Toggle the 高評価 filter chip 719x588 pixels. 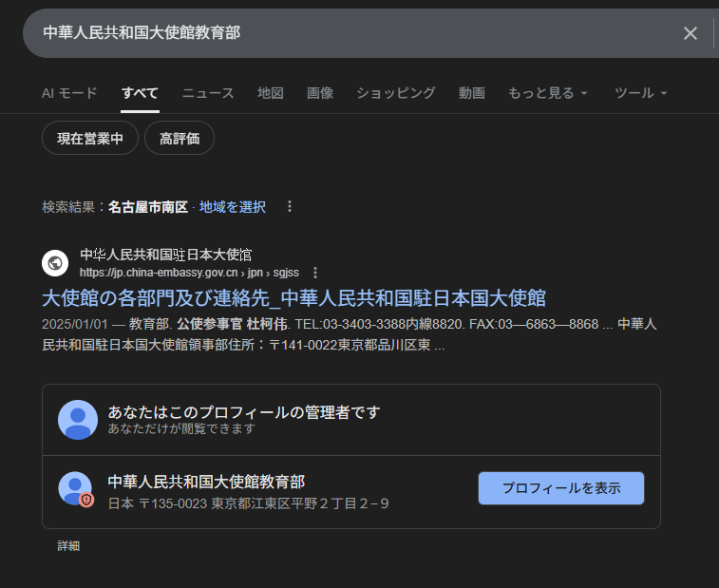(180, 139)
